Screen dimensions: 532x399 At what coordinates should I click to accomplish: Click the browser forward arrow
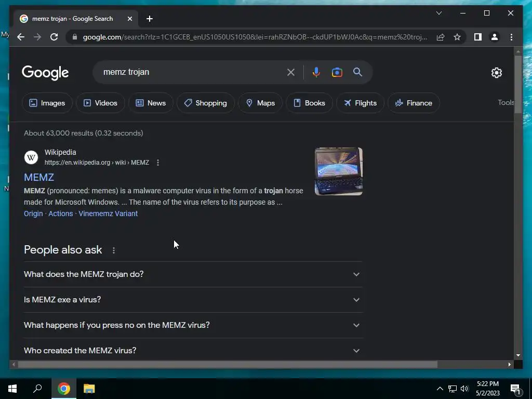pos(37,37)
